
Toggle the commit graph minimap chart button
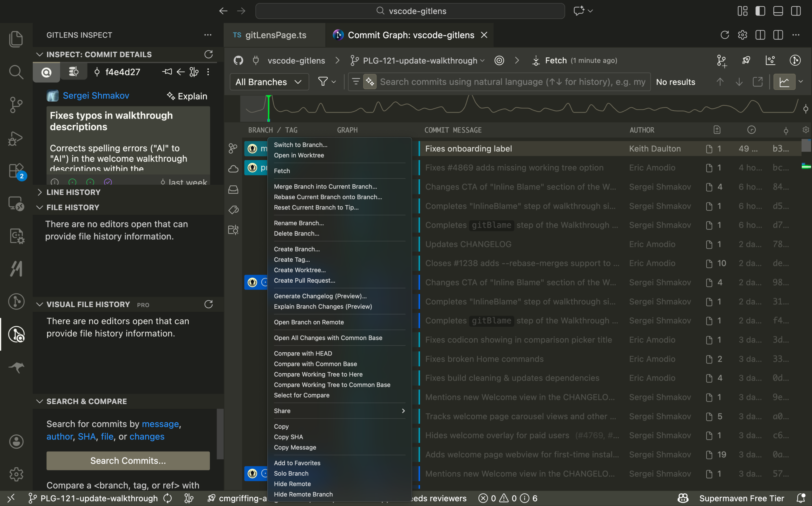[784, 82]
